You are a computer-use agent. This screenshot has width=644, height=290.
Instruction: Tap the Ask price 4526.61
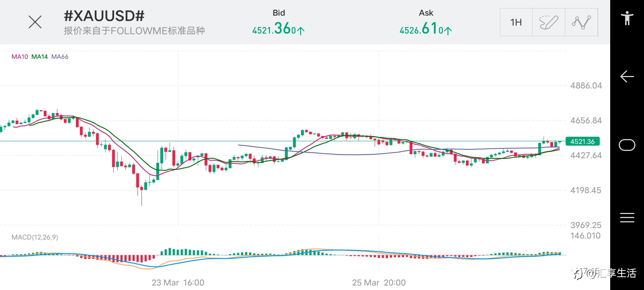click(426, 29)
